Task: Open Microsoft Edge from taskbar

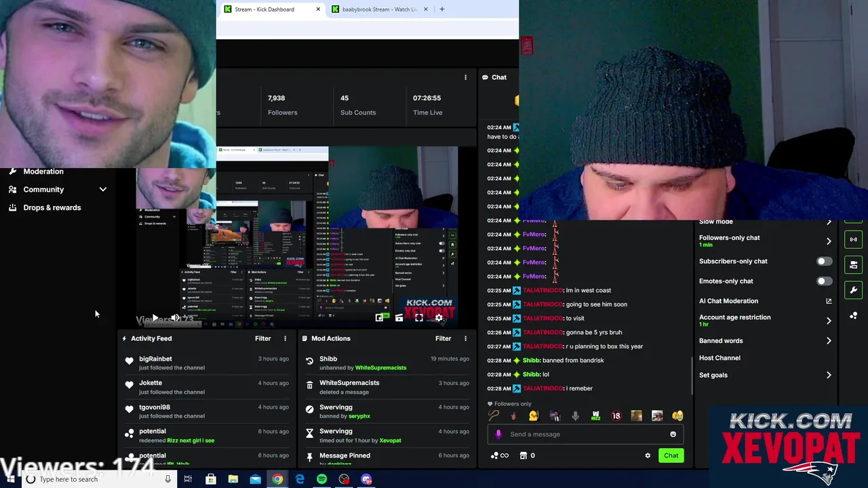Action: pyautogui.click(x=300, y=479)
